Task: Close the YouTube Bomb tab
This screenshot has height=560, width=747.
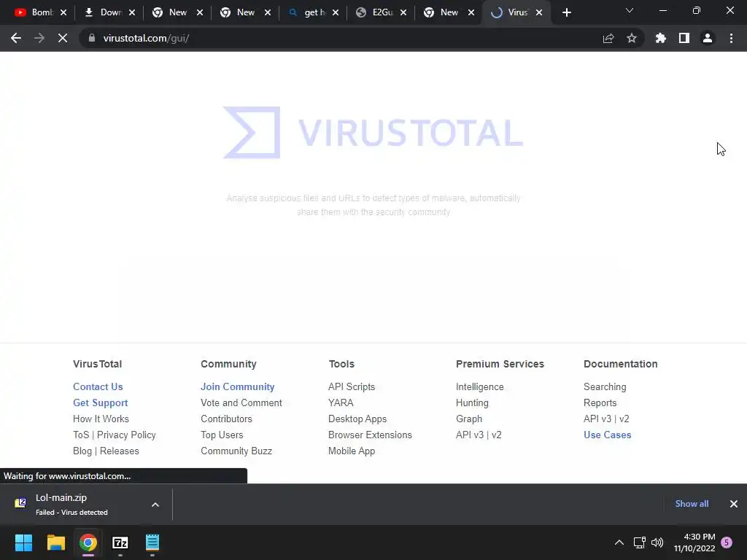Action: click(63, 12)
